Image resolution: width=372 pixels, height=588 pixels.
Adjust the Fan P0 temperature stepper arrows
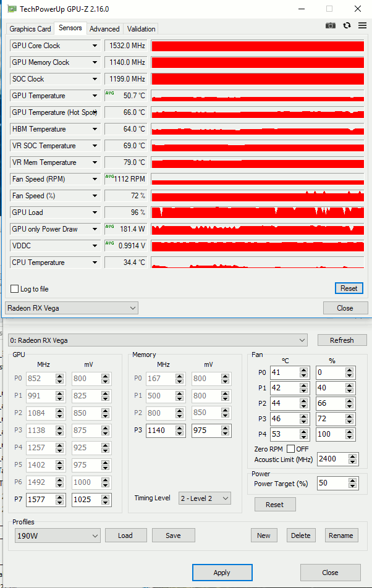(x=304, y=372)
